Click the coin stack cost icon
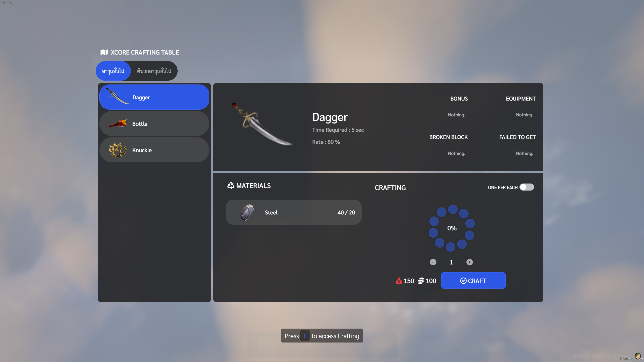644x362 pixels. pos(421,281)
